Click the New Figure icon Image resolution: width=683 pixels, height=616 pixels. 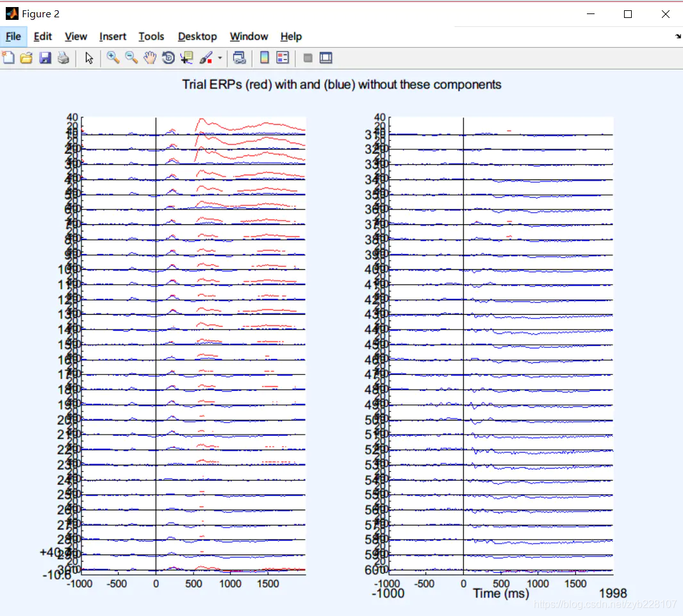click(x=8, y=58)
